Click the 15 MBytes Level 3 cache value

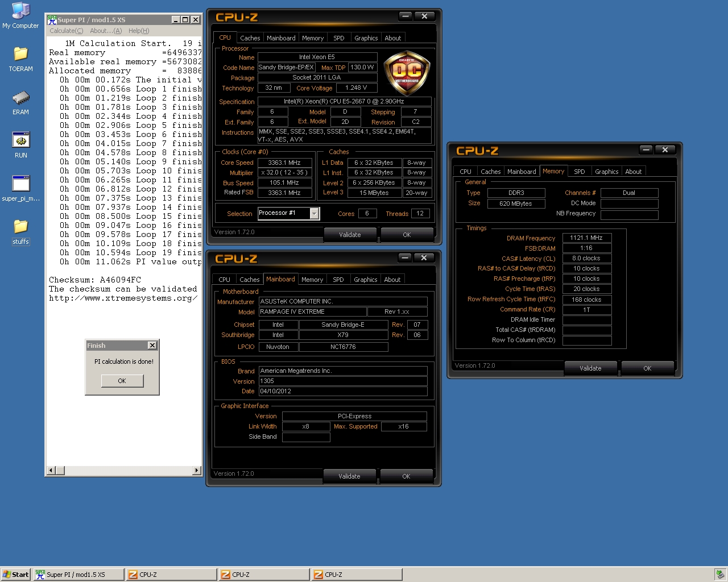pyautogui.click(x=374, y=193)
